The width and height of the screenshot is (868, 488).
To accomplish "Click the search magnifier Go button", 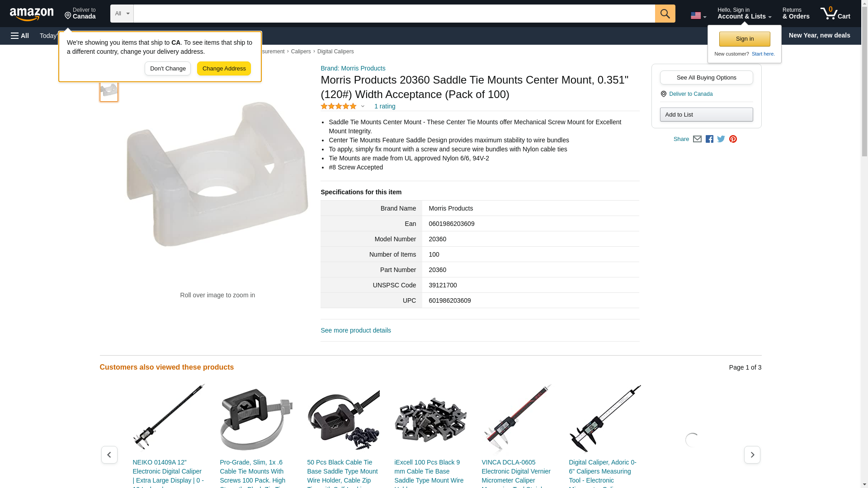I will (x=665, y=14).
